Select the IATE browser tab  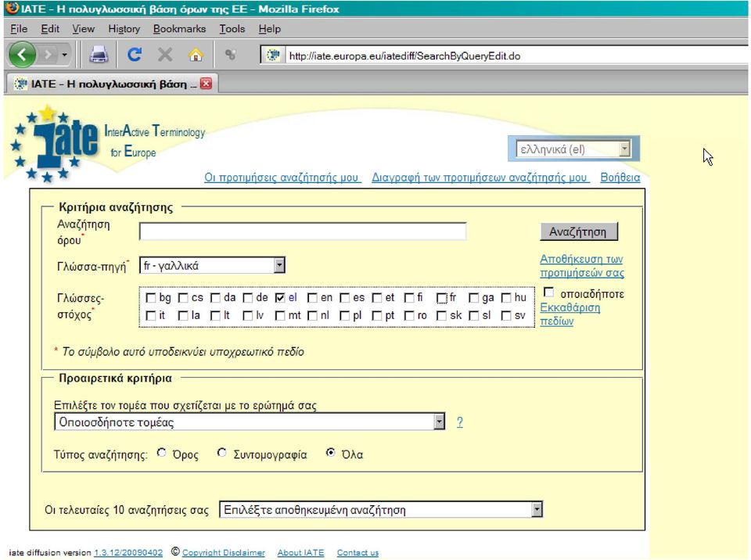[111, 84]
